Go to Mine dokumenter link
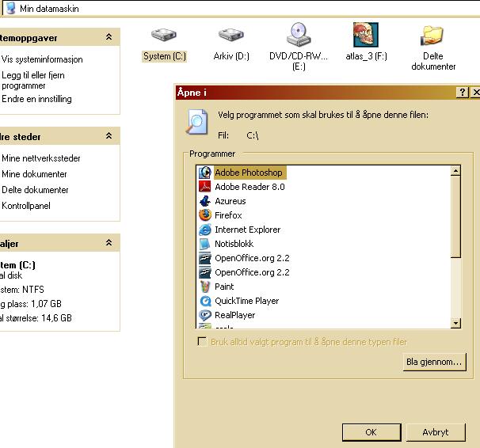The width and height of the screenshot is (480, 448). pyautogui.click(x=34, y=174)
